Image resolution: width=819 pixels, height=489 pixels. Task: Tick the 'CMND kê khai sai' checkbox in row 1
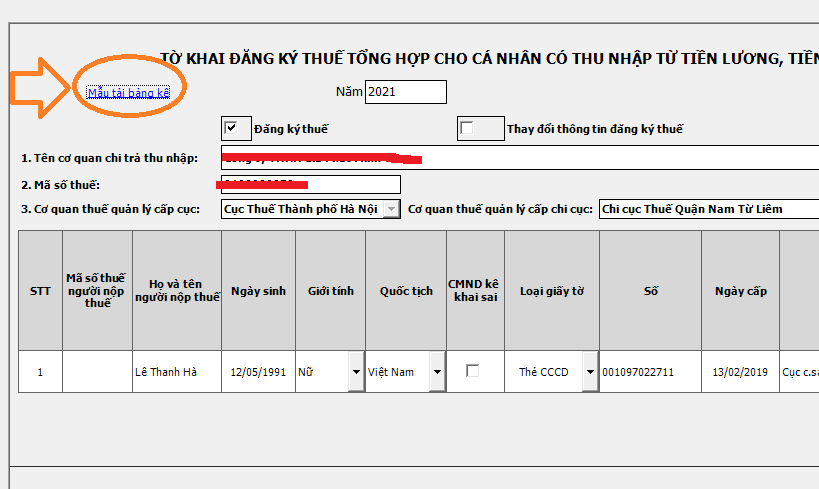coord(473,371)
